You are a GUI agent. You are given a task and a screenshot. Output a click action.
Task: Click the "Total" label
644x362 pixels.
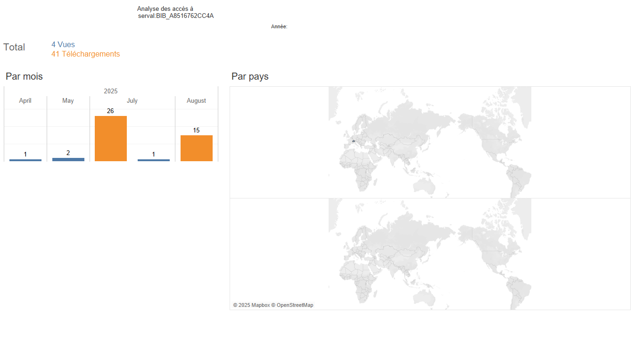point(14,47)
